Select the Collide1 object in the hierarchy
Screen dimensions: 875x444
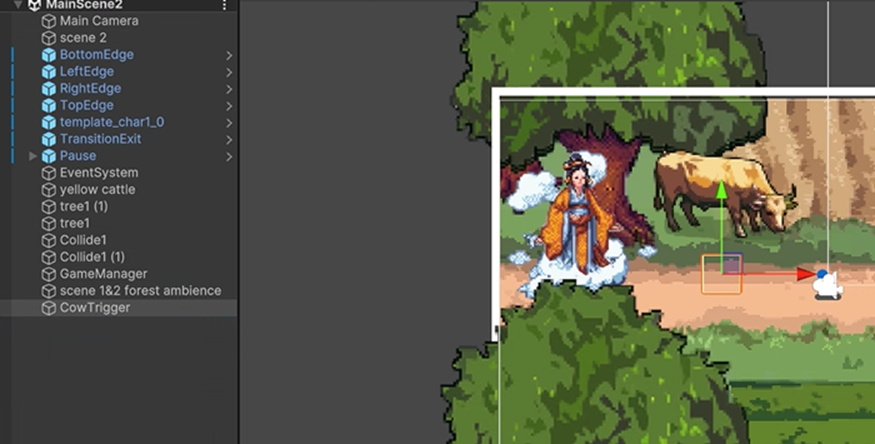click(x=83, y=240)
